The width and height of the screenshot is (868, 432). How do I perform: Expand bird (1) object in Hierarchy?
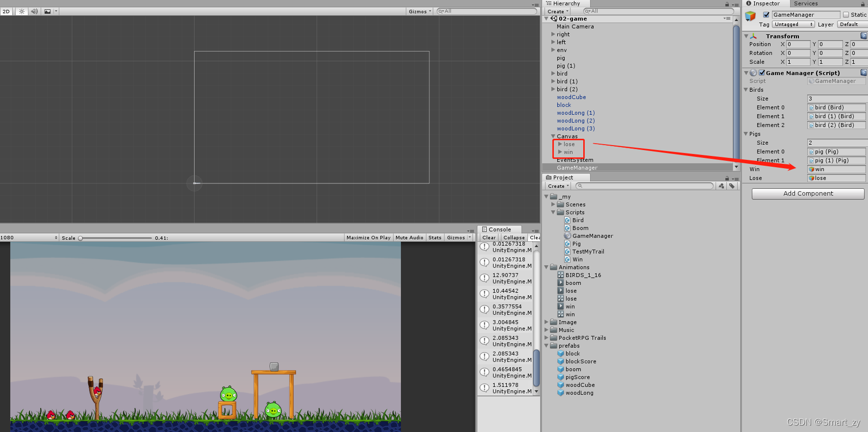[553, 81]
